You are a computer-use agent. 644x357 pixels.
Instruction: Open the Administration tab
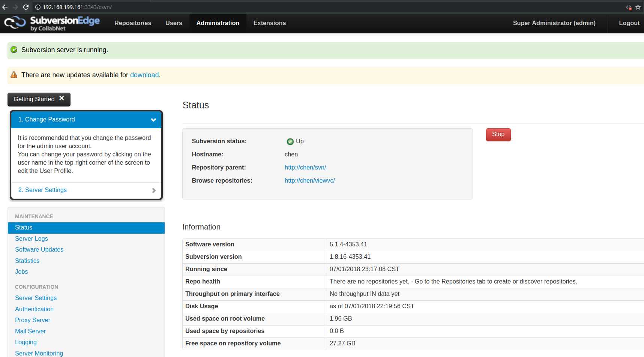click(x=218, y=23)
